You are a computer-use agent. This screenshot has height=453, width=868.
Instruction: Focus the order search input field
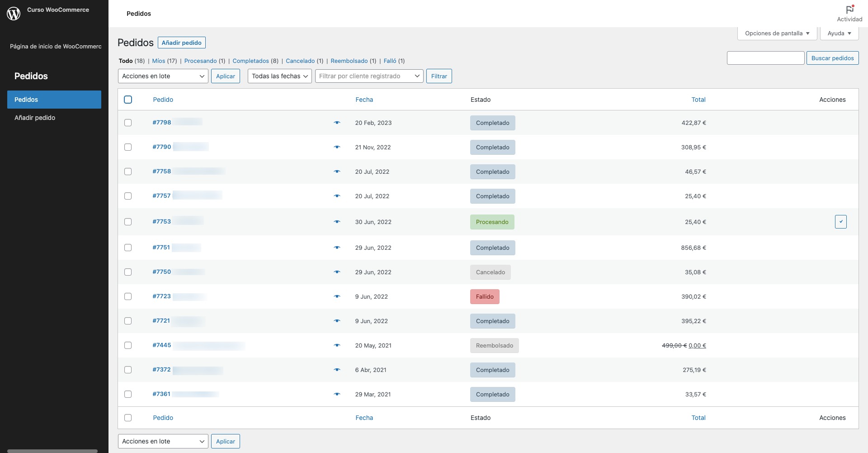(x=765, y=58)
